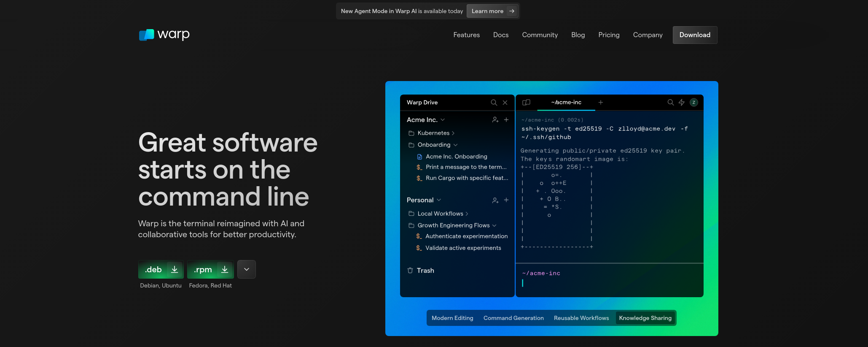Click the 'Debian, Ubuntu' label

tap(161, 286)
